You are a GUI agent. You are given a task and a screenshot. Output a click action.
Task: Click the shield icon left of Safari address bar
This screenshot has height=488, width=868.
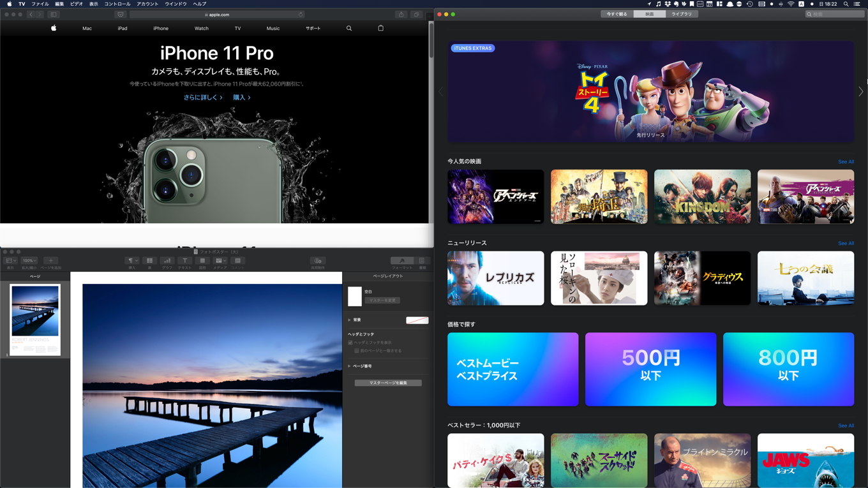pyautogui.click(x=120, y=14)
